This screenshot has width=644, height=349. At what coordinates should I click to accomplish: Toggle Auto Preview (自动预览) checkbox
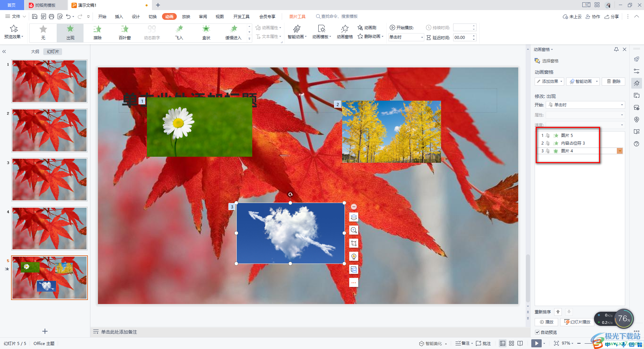(537, 332)
